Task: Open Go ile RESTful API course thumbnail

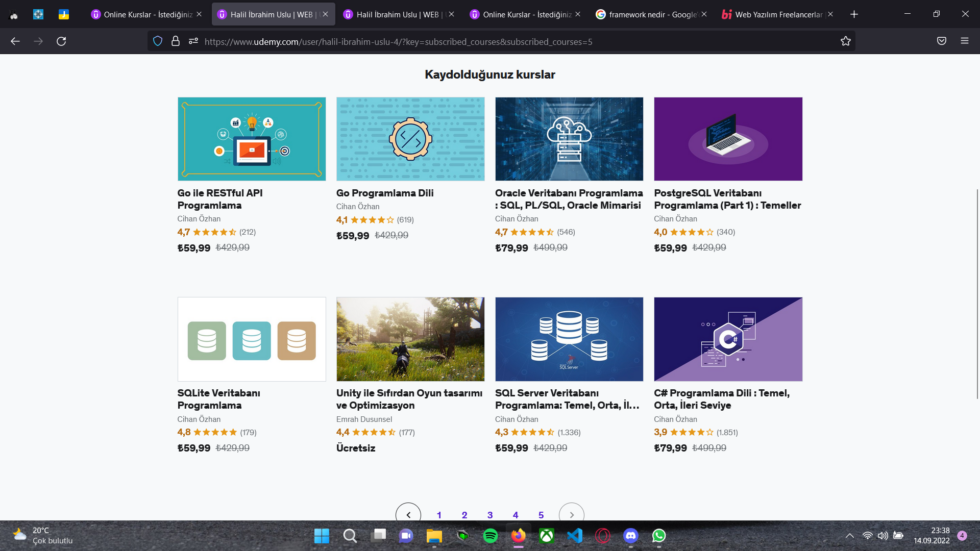Action: point(252,139)
